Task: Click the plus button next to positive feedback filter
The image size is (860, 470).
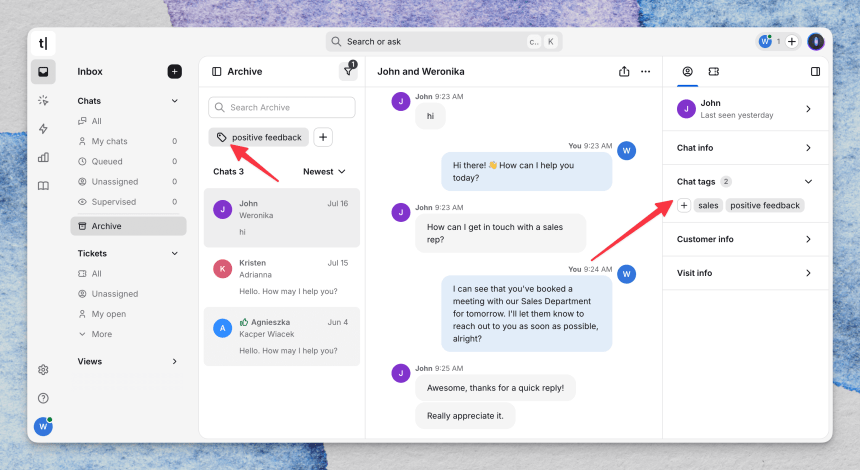Action: (x=323, y=137)
